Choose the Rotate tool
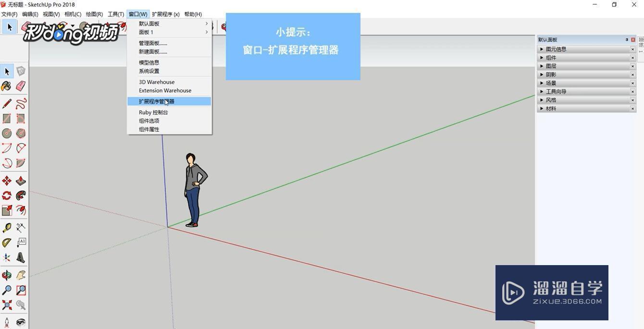644x329 pixels. [x=7, y=195]
